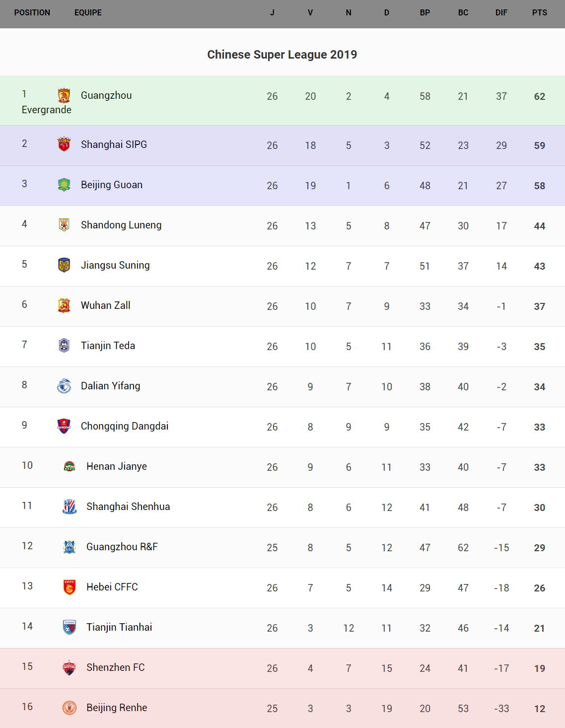The image size is (565, 728).
Task: Click the Wuhan Zall club logo
Action: (64, 305)
